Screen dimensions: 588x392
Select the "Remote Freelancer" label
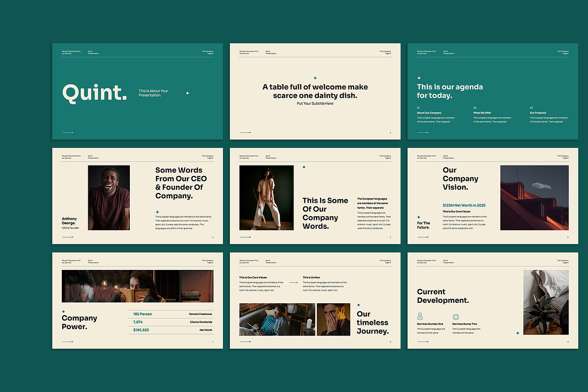[x=201, y=314]
